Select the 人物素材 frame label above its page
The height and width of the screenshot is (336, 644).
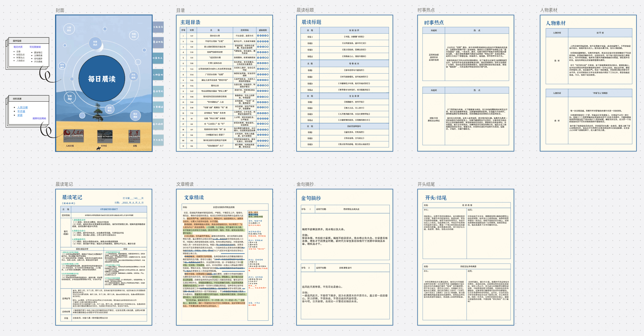[549, 10]
